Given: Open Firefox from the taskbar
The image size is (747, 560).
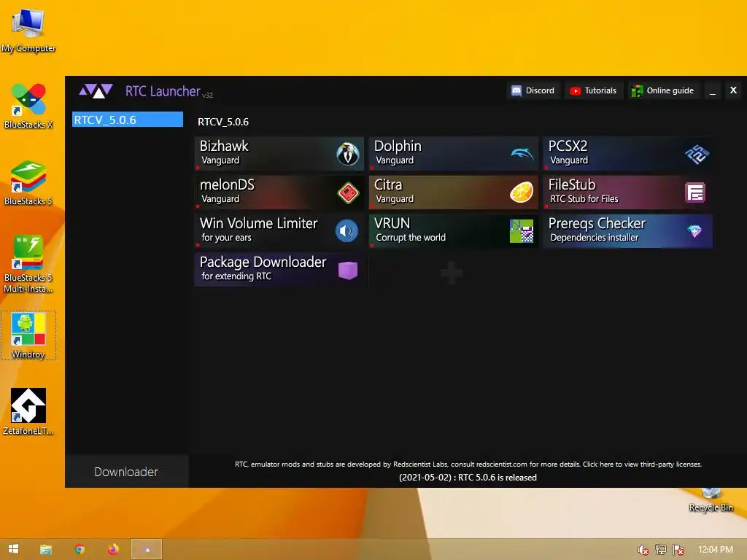Looking at the screenshot, I should 113,549.
